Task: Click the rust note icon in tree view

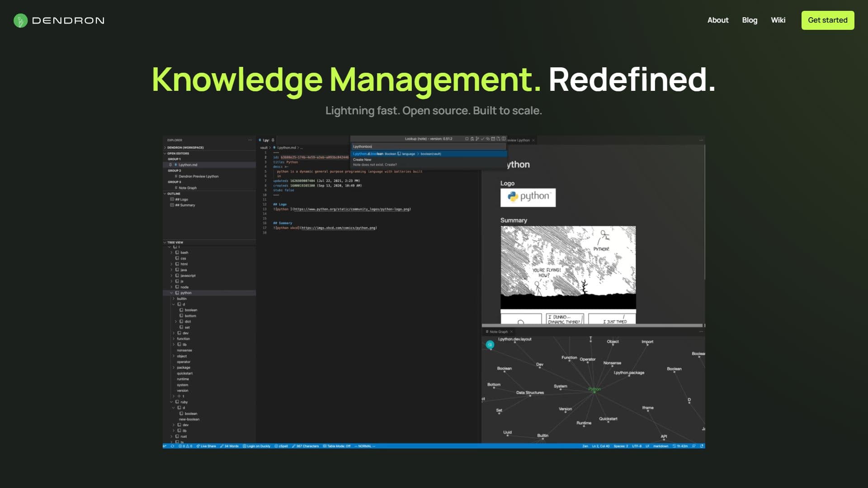Action: [x=177, y=436]
